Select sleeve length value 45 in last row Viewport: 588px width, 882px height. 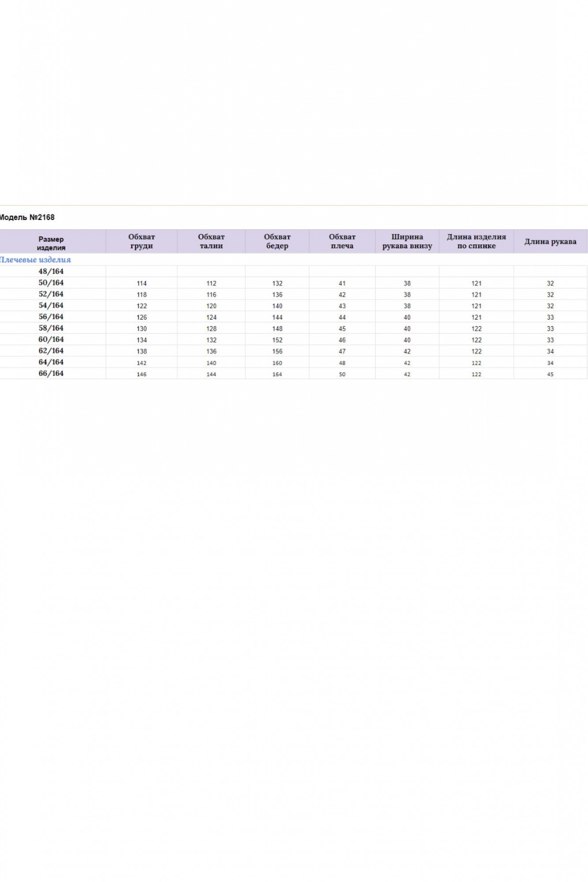tap(550, 374)
